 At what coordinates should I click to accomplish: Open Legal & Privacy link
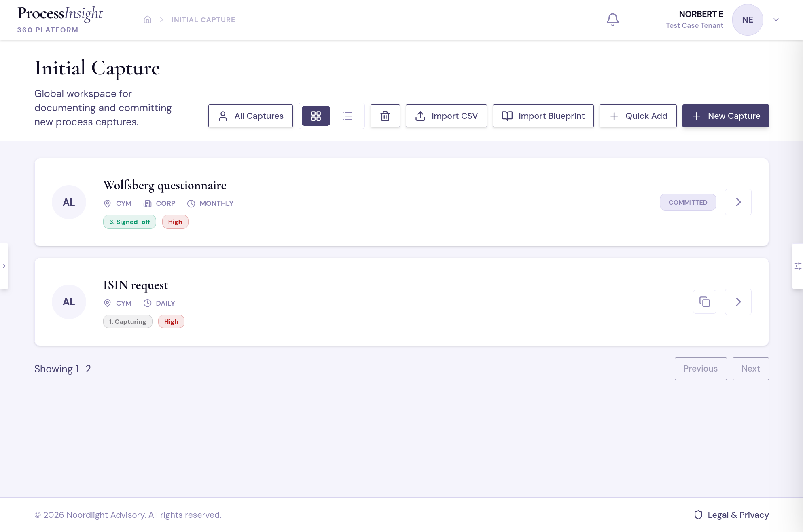pos(731,515)
